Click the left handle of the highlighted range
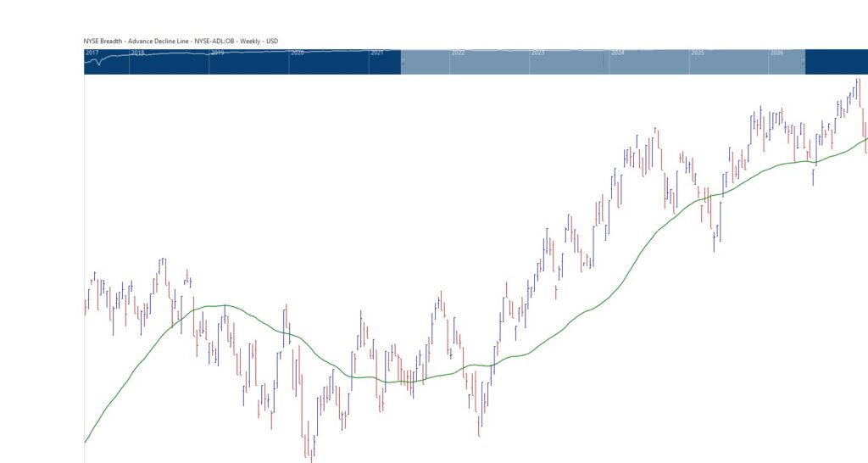Screen dimensions: 868x463 (x=401, y=62)
